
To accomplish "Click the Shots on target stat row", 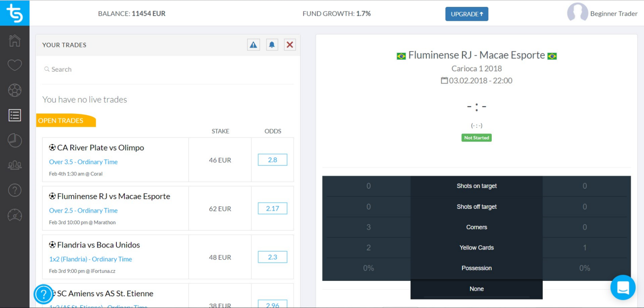I will click(476, 186).
